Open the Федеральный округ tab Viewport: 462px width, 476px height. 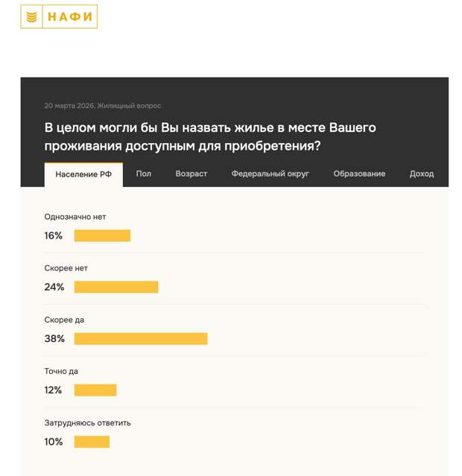coord(270,174)
